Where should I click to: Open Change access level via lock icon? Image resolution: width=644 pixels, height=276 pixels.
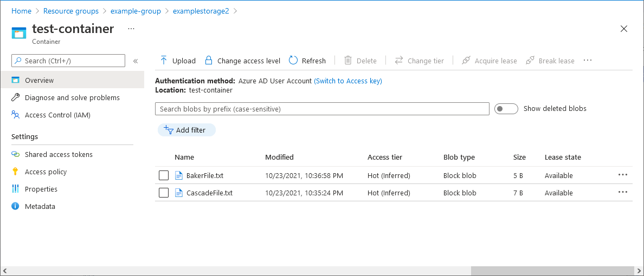tap(208, 61)
